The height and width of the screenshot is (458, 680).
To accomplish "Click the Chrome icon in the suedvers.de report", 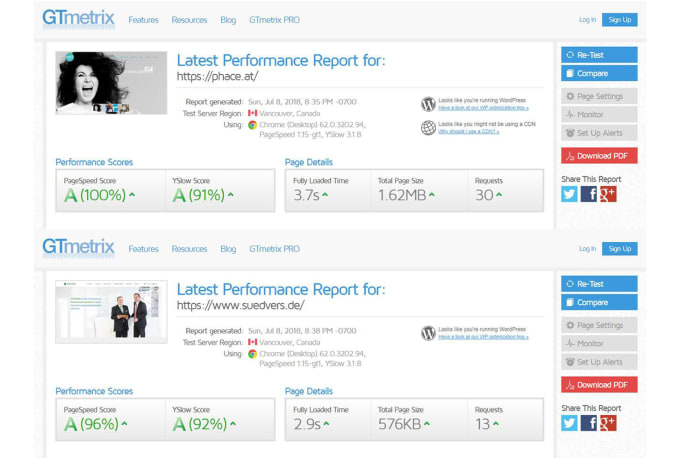I will [252, 354].
